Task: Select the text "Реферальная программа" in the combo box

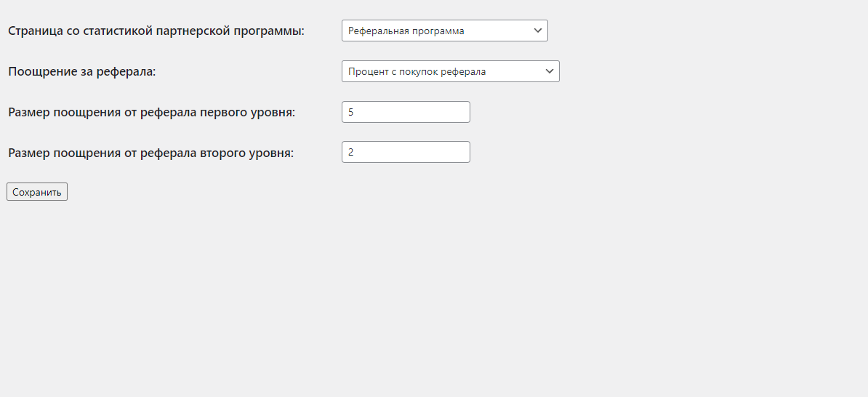Action: pos(406,31)
